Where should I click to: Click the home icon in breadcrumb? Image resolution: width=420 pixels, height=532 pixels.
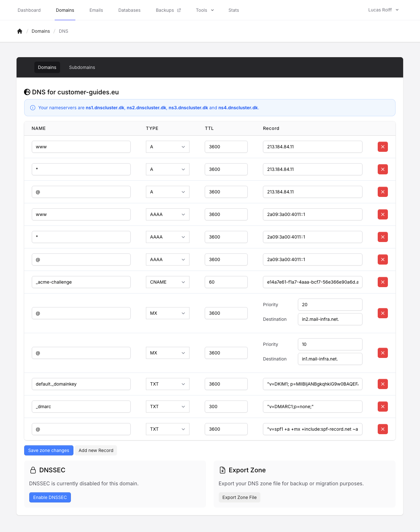pos(20,31)
